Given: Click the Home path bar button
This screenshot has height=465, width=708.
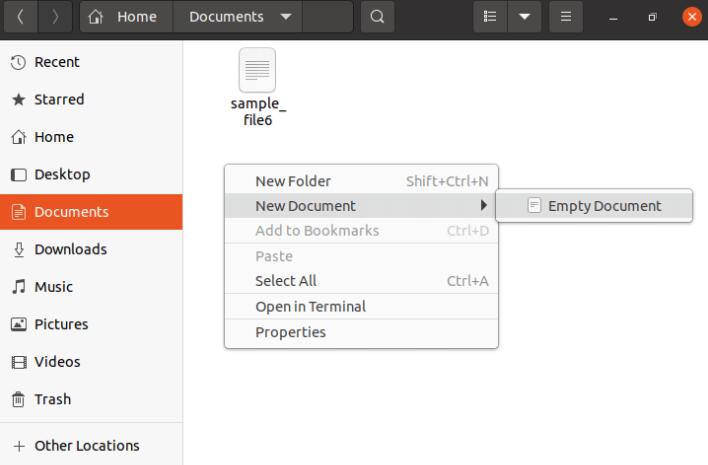Looking at the screenshot, I should (126, 17).
